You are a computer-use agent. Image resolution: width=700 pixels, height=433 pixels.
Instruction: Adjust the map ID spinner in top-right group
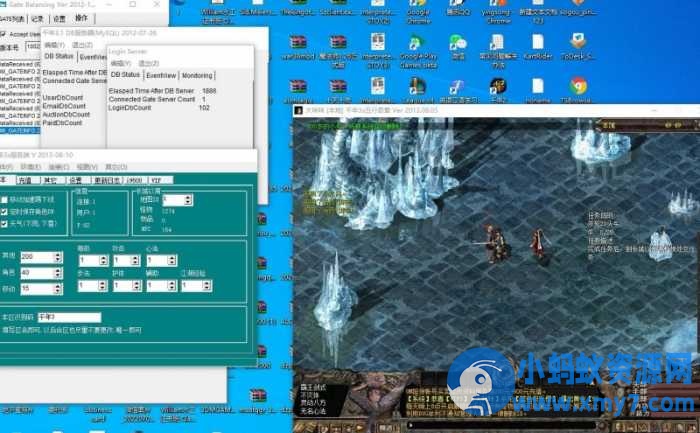click(x=177, y=200)
